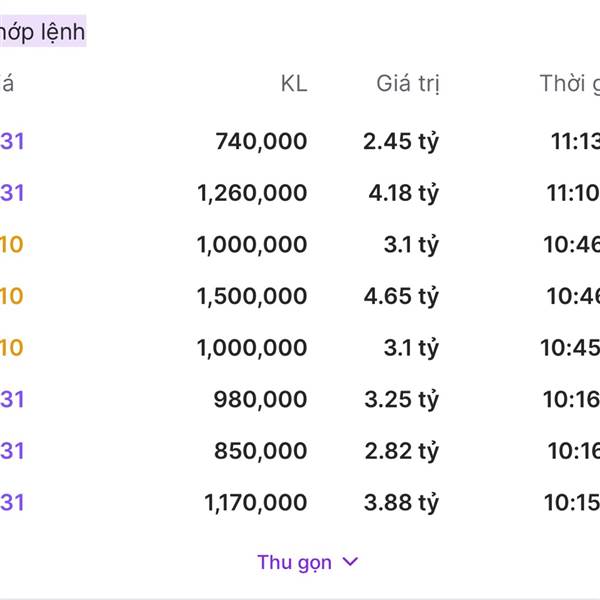The height and width of the screenshot is (600, 600).
Task: Select the 740,000 volume cell
Action: [x=261, y=142]
